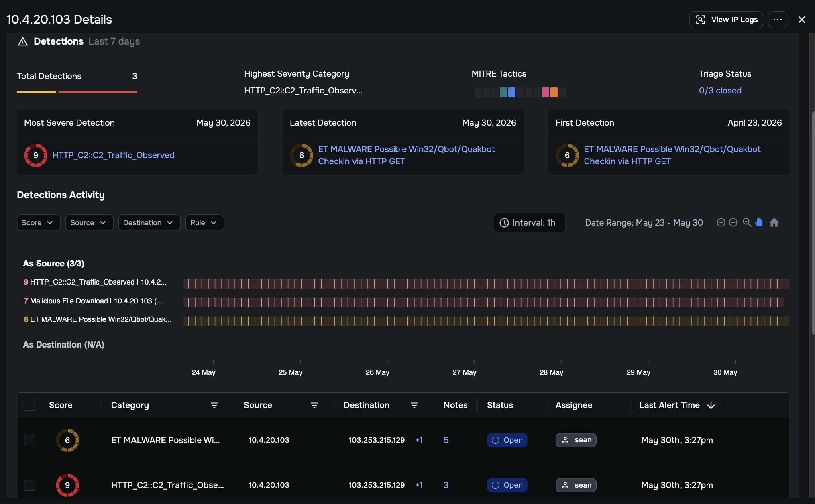Expand the Destination filter dropdown
Screen dimensions: 815x504
coord(149,223)
